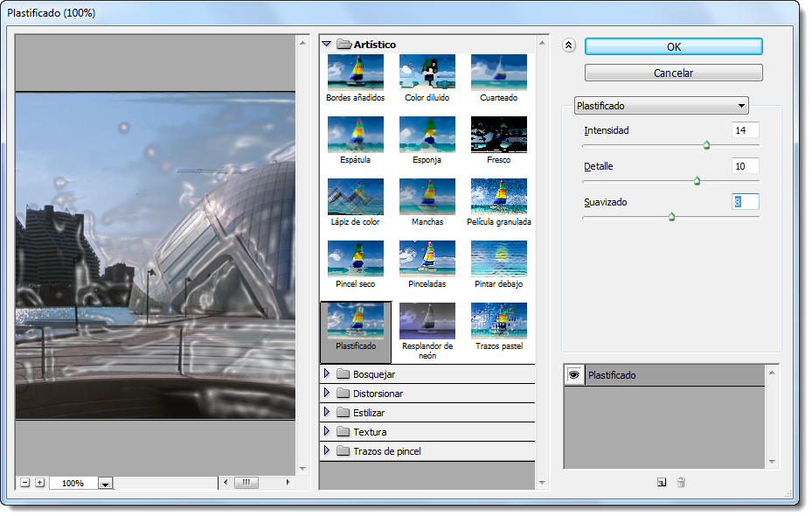Image resolution: width=812 pixels, height=516 pixels.
Task: Select the Pincel seco filter
Action: [355, 259]
